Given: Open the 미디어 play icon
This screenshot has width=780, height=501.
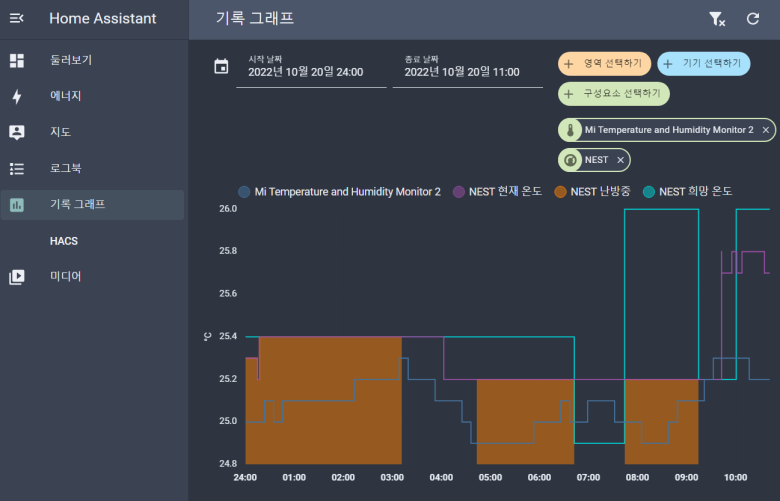Looking at the screenshot, I should [x=17, y=277].
